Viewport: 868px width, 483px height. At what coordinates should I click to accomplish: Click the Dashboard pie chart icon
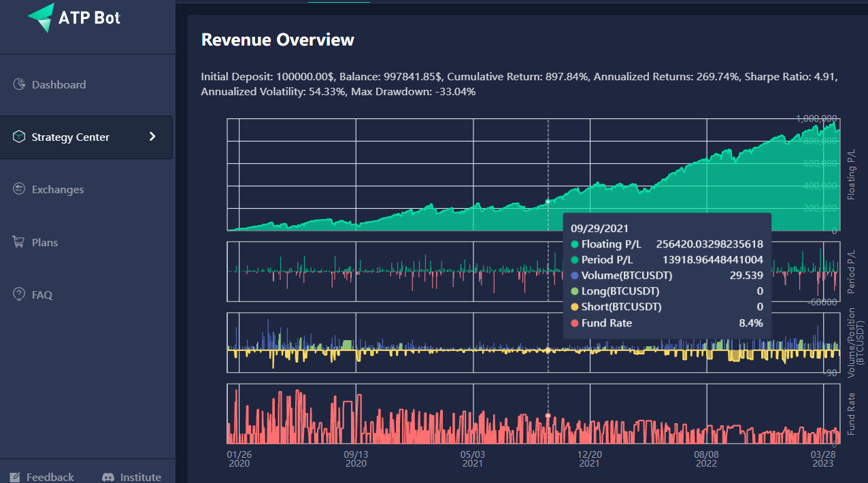[19, 84]
